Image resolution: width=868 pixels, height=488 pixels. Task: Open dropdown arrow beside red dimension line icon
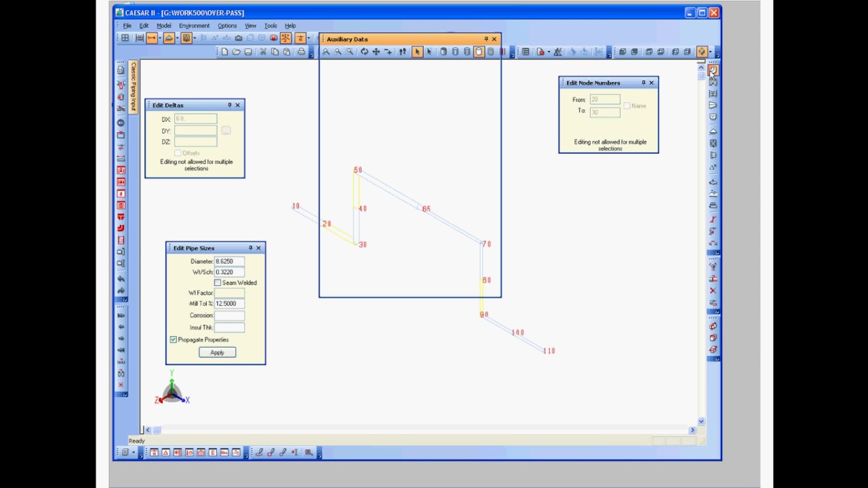point(160,38)
